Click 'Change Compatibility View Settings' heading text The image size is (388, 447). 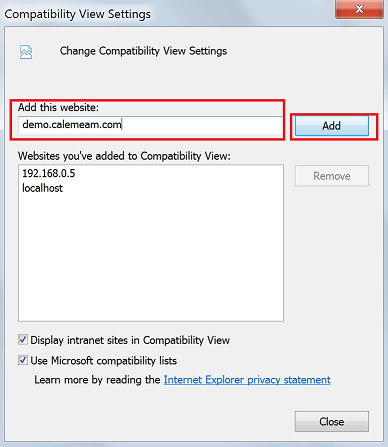tap(143, 51)
